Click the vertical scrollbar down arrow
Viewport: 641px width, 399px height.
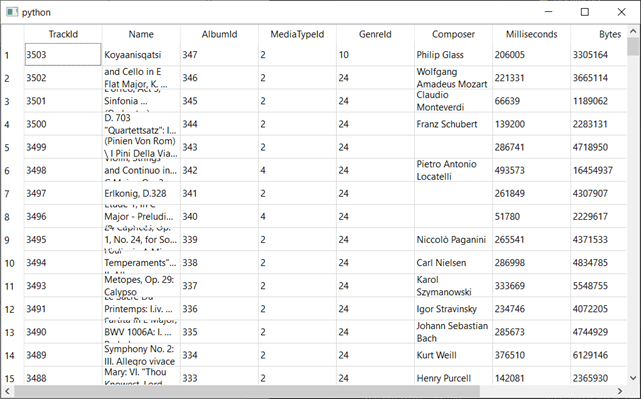point(633,378)
